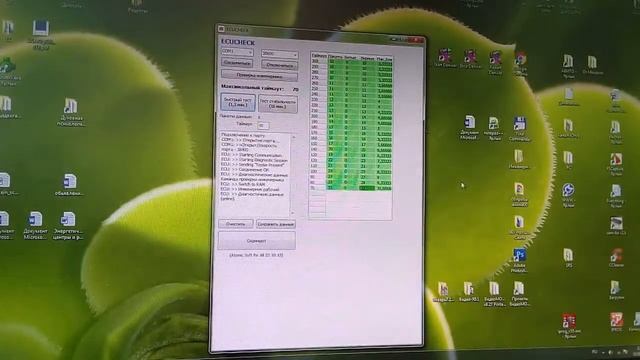The height and width of the screenshot is (360, 640).
Task: Click the Сохранить данные save button
Action: 276,224
